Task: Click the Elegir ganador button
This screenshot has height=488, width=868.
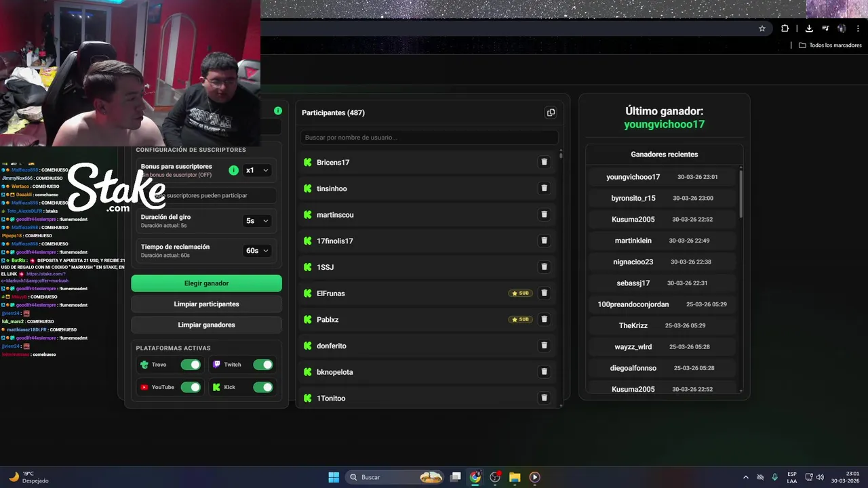Action: pyautogui.click(x=206, y=283)
